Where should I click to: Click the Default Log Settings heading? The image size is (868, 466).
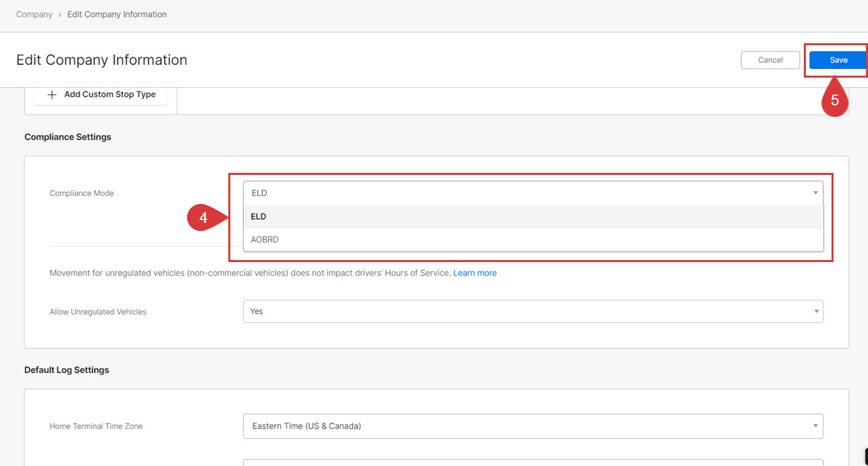(66, 370)
